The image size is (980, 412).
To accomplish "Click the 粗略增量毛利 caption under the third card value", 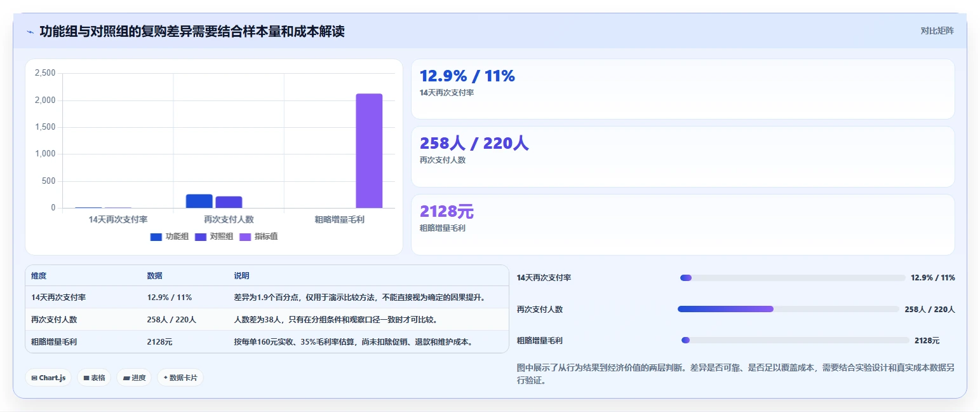I will (x=443, y=228).
